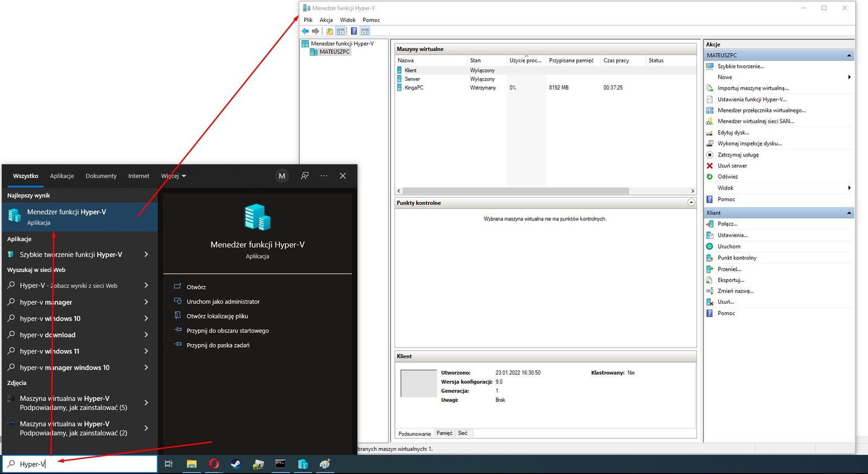868x474 pixels.
Task: Click the Edytuj dysk icon
Action: [x=710, y=132]
